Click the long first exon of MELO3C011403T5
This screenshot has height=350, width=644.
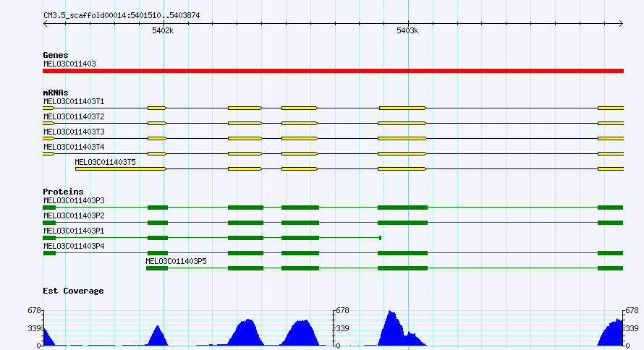click(121, 168)
